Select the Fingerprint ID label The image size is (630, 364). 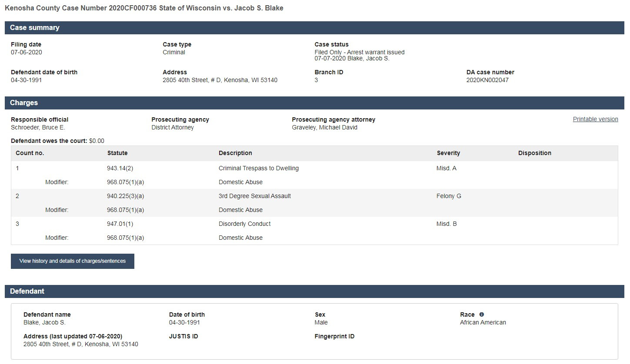click(335, 337)
